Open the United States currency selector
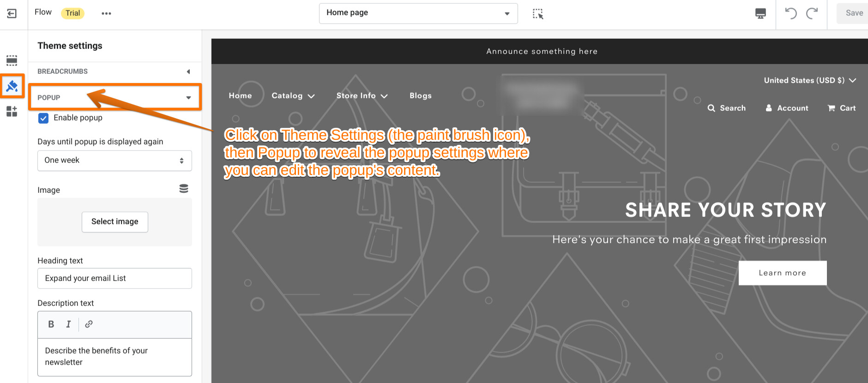868x383 pixels. (810, 80)
